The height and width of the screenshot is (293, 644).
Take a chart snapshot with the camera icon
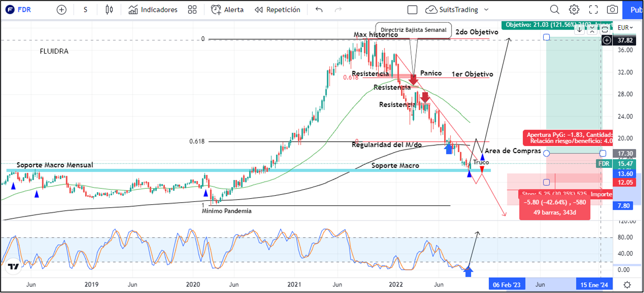point(613,10)
